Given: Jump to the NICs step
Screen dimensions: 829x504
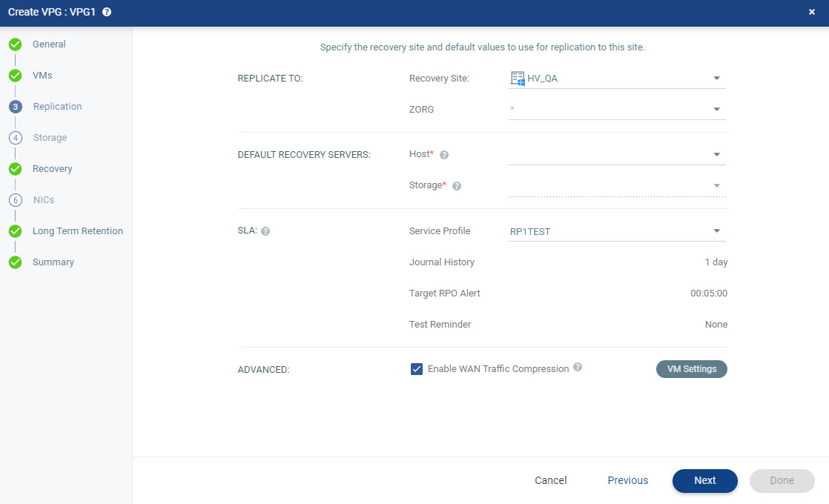Looking at the screenshot, I should [x=44, y=200].
